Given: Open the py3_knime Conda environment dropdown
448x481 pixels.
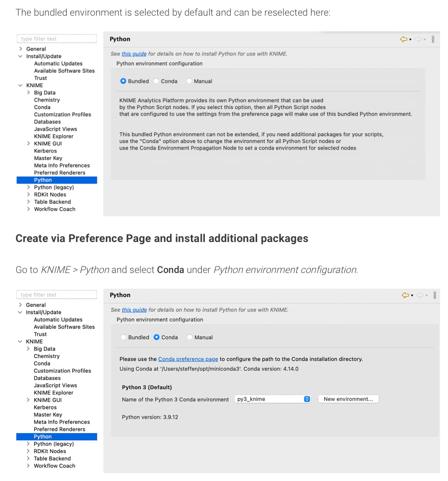Looking at the screenshot, I should point(273,399).
